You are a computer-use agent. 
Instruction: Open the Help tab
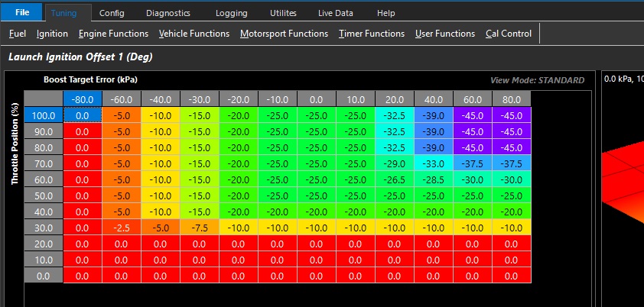[386, 13]
